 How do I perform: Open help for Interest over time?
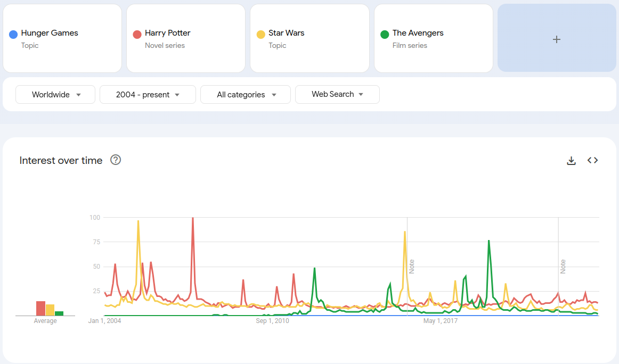coord(116,160)
